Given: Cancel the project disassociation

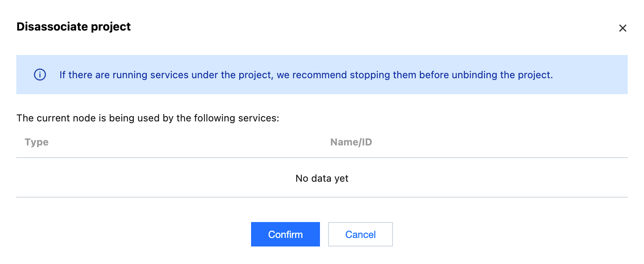Looking at the screenshot, I should click(360, 234).
